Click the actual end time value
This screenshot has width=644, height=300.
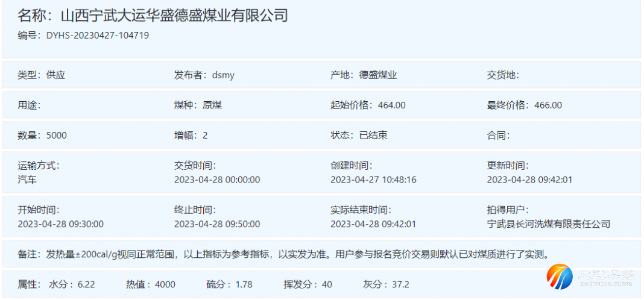pos(373,224)
